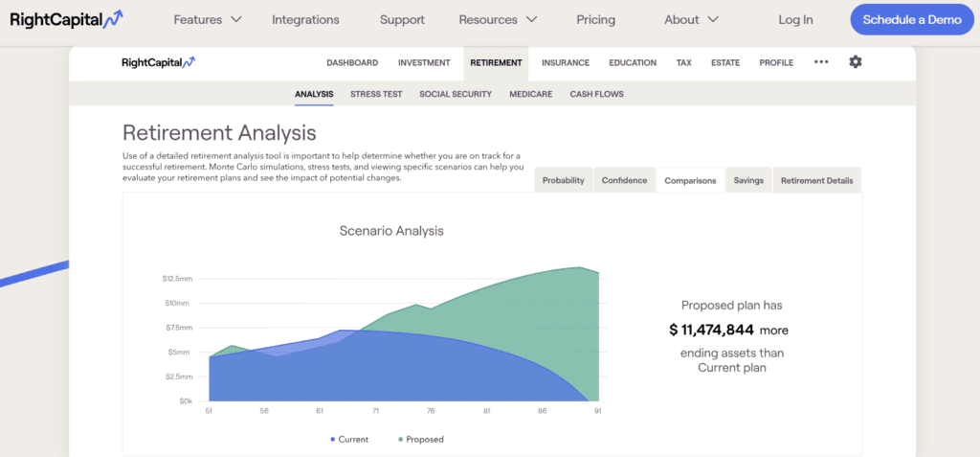Switch to the Stress Test sub-tab
Viewport: 980px width, 457px height.
[x=376, y=94]
